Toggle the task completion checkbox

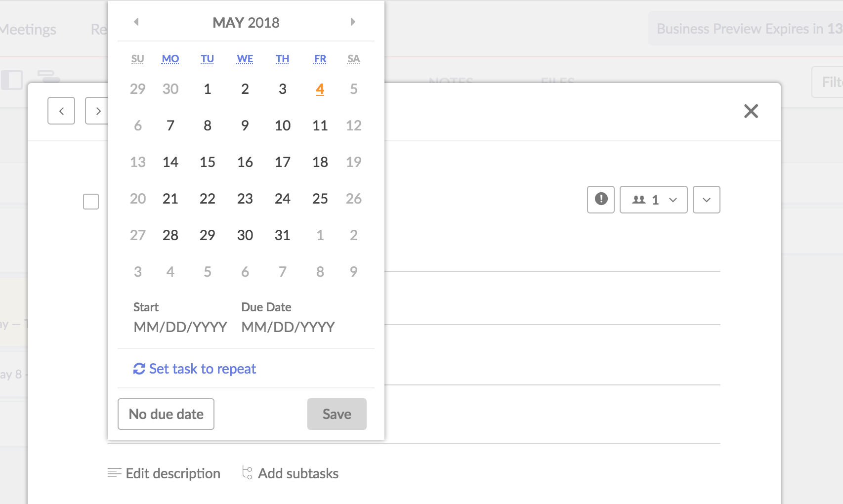click(91, 202)
